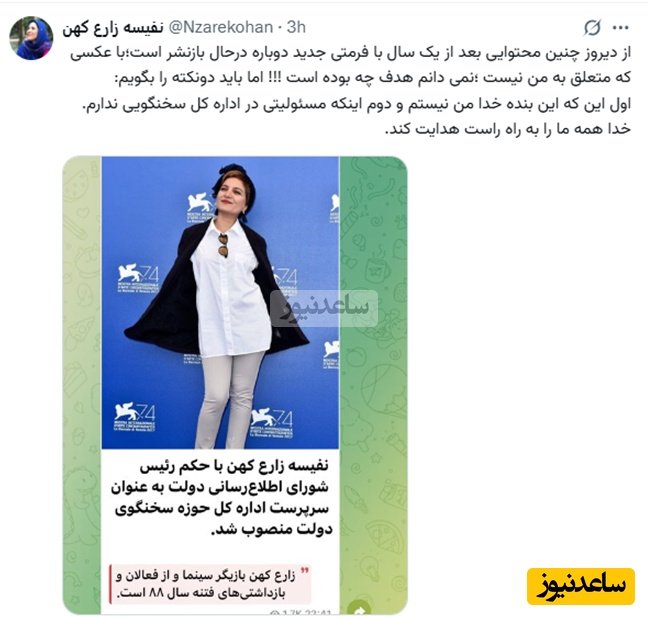Click the quotation mark icon in quote block

(x=304, y=571)
